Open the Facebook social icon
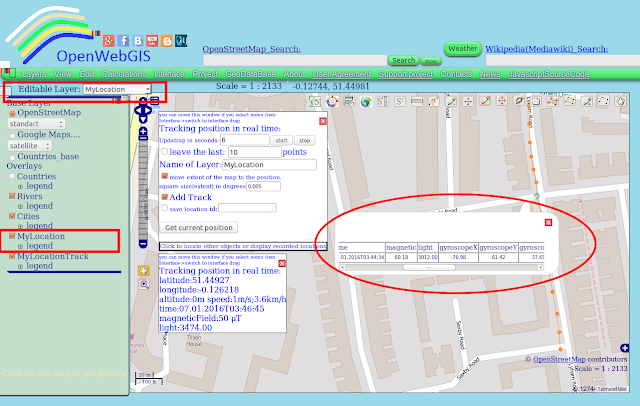 [123, 41]
